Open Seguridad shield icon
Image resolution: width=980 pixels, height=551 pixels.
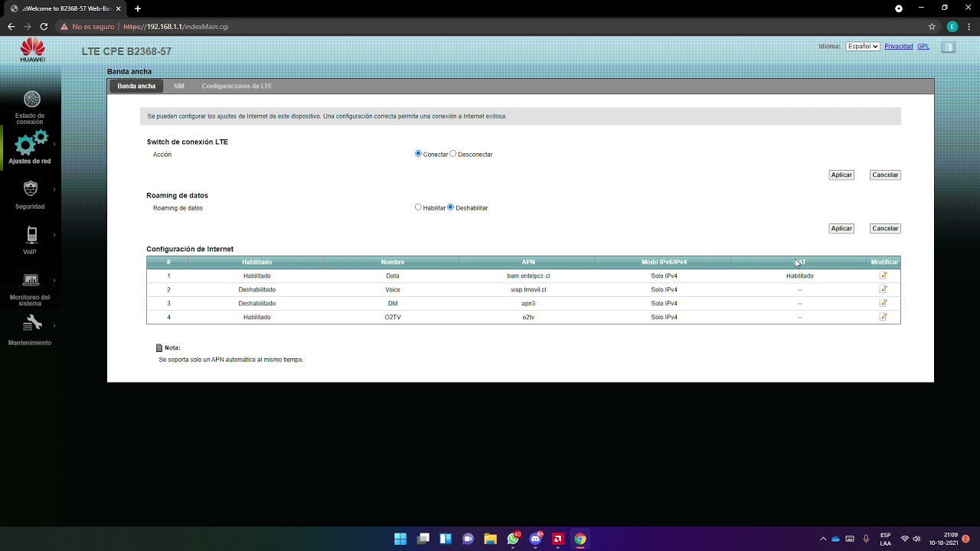pyautogui.click(x=31, y=188)
